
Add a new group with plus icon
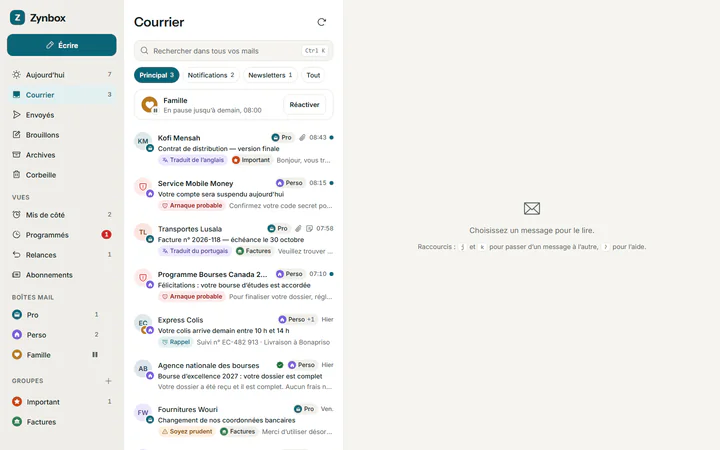coord(108,381)
